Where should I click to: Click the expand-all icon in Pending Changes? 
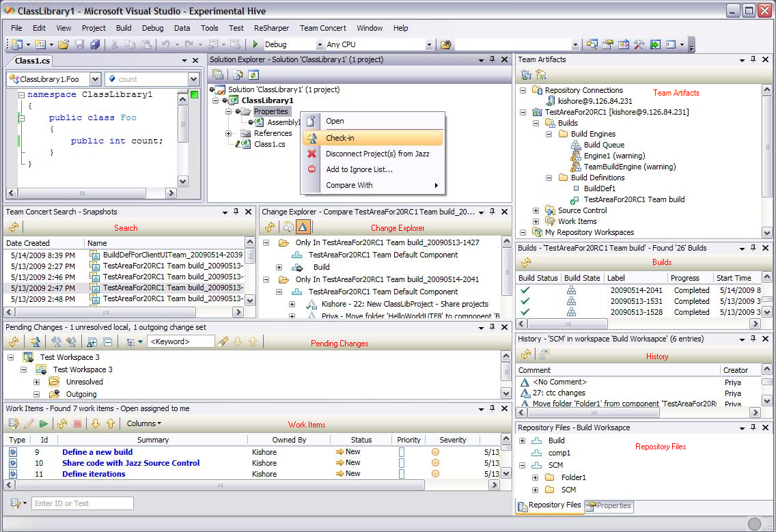coord(92,342)
